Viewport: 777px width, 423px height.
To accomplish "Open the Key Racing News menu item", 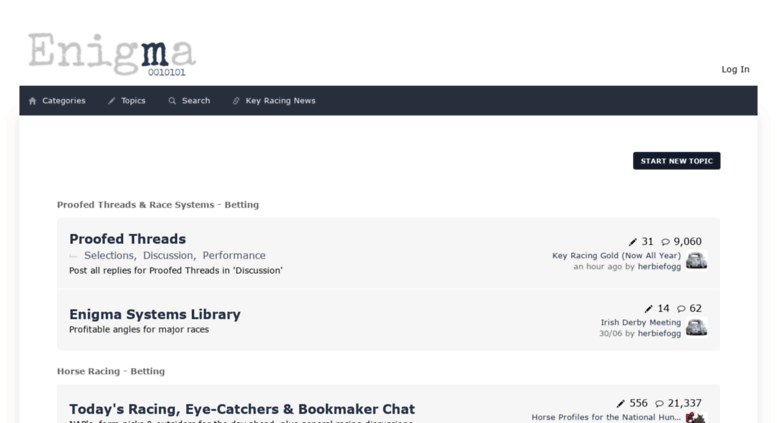I will (x=280, y=101).
